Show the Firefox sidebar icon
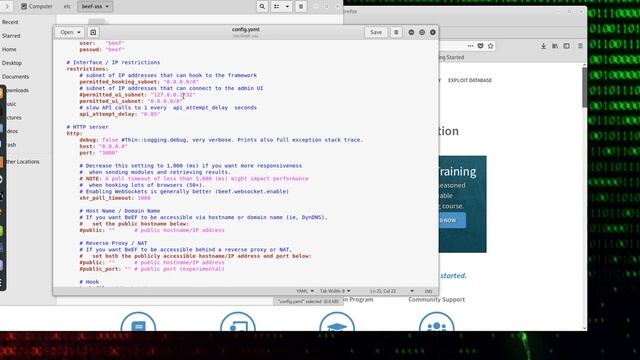 [567, 46]
